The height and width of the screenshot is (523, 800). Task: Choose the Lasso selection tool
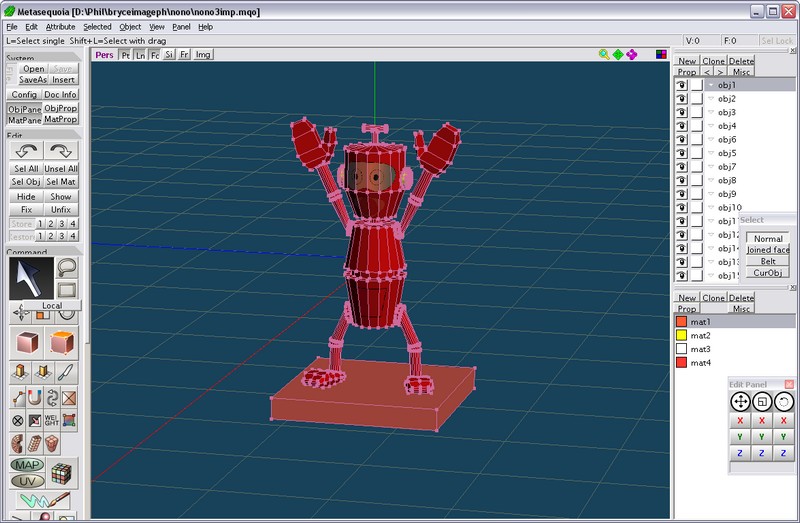tap(67, 267)
